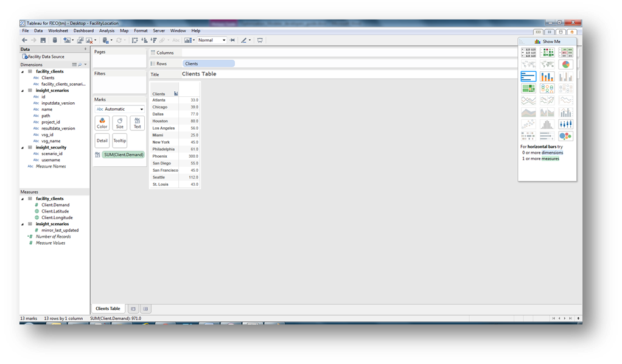
Task: Click the Duplicate Sheet toolbar icon
Action: [80, 40]
